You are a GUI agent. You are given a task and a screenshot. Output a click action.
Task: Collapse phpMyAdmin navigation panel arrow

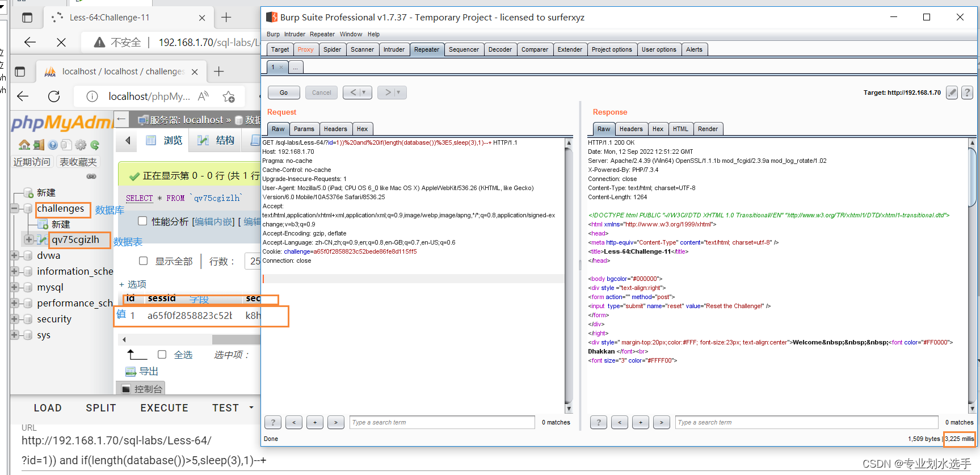point(121,119)
